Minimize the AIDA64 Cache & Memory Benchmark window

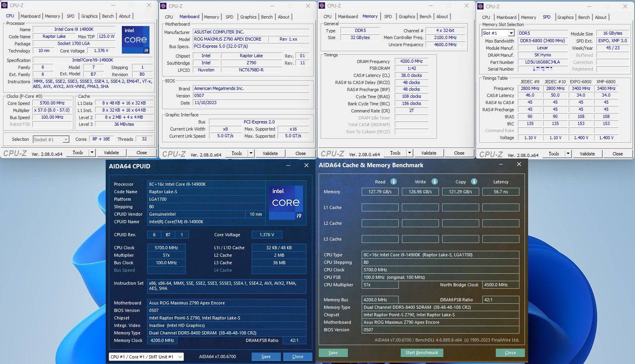[501, 164]
